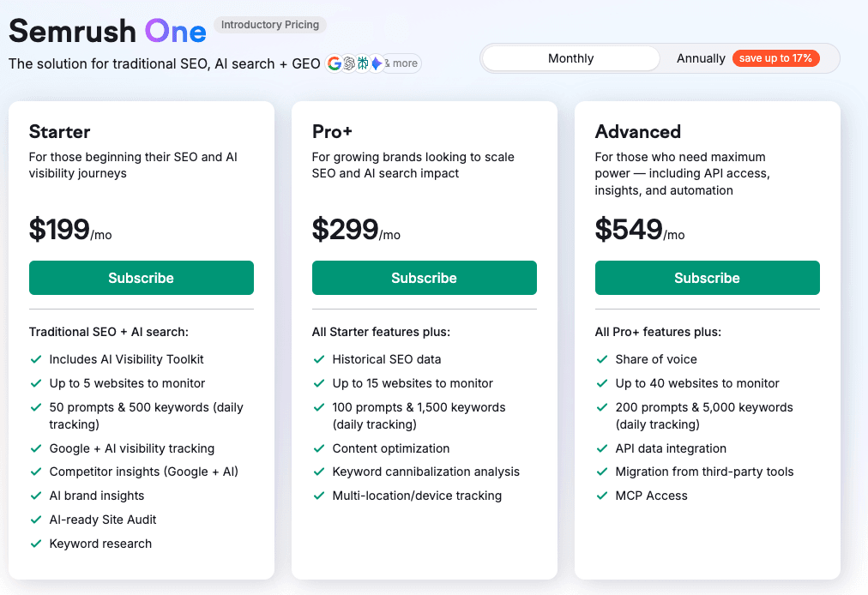Select Monthly billing option
Screen dimensions: 868x595
(570, 58)
